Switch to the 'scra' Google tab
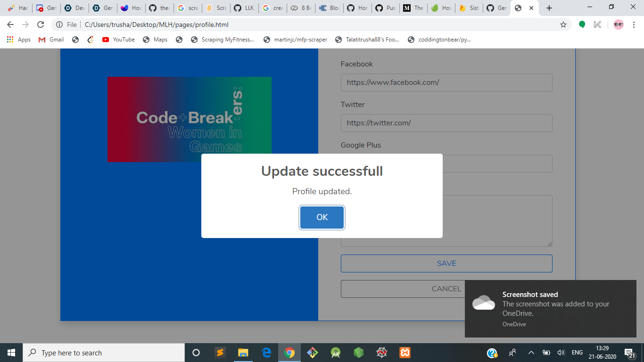This screenshot has height=362, width=644. tap(188, 8)
